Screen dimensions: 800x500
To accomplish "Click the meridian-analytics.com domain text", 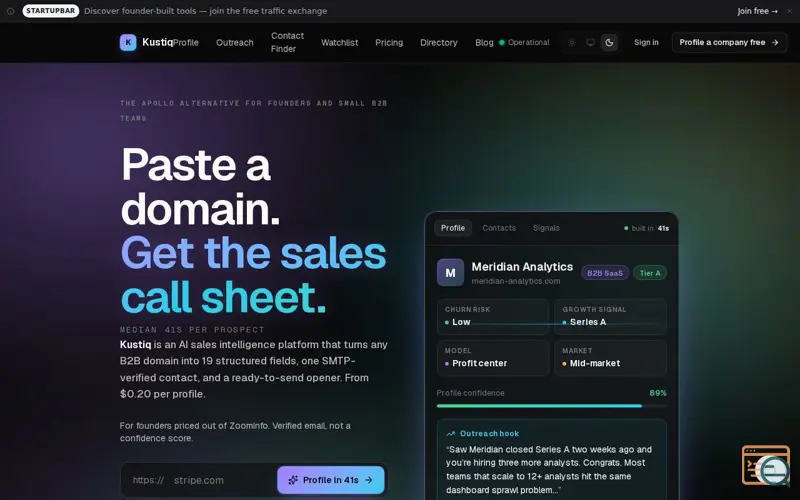I will click(x=516, y=281).
